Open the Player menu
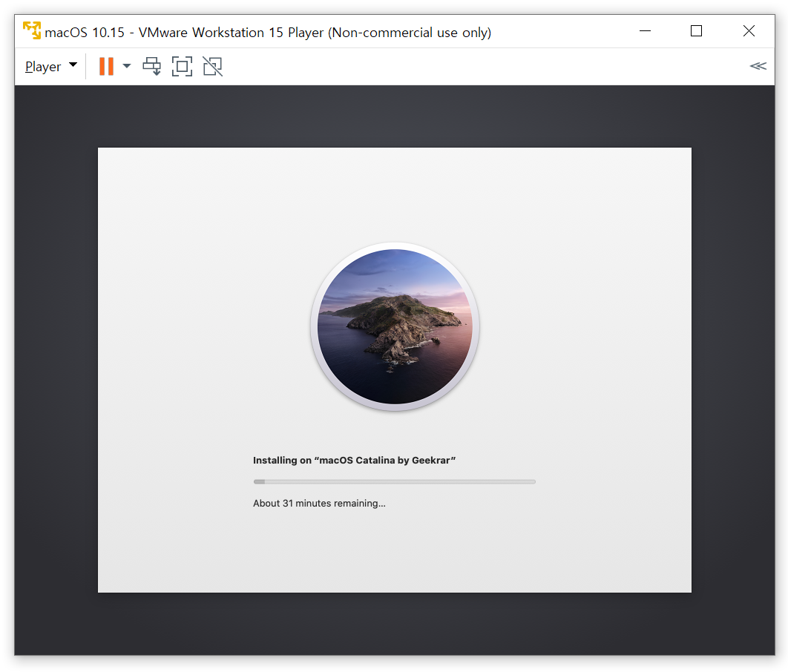Viewport: 788px width, 672px height. click(43, 67)
